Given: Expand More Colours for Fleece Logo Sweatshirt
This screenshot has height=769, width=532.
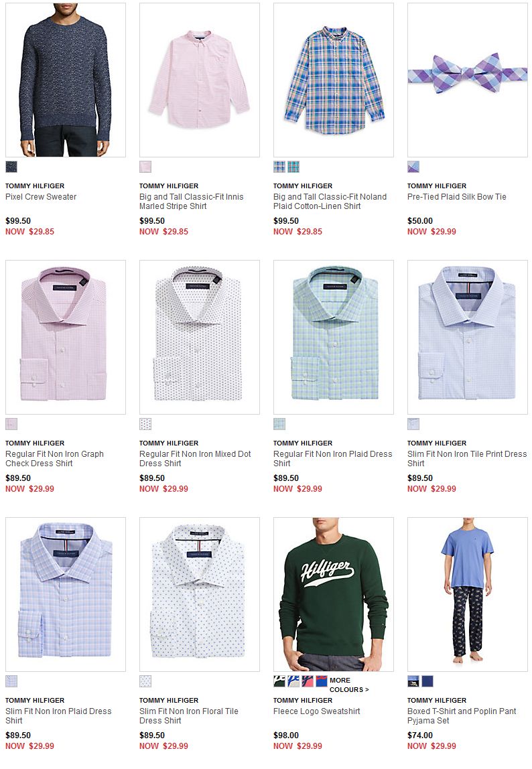Looking at the screenshot, I should 349,685.
